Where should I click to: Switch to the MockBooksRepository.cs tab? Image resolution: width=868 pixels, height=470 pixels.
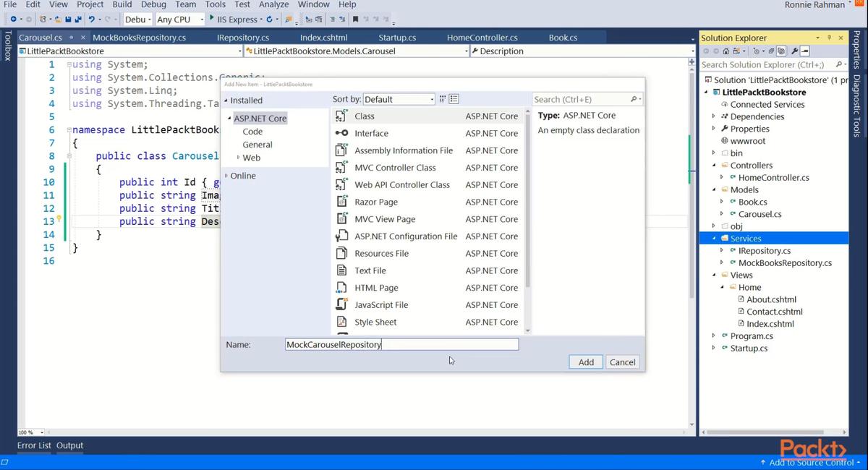click(139, 38)
